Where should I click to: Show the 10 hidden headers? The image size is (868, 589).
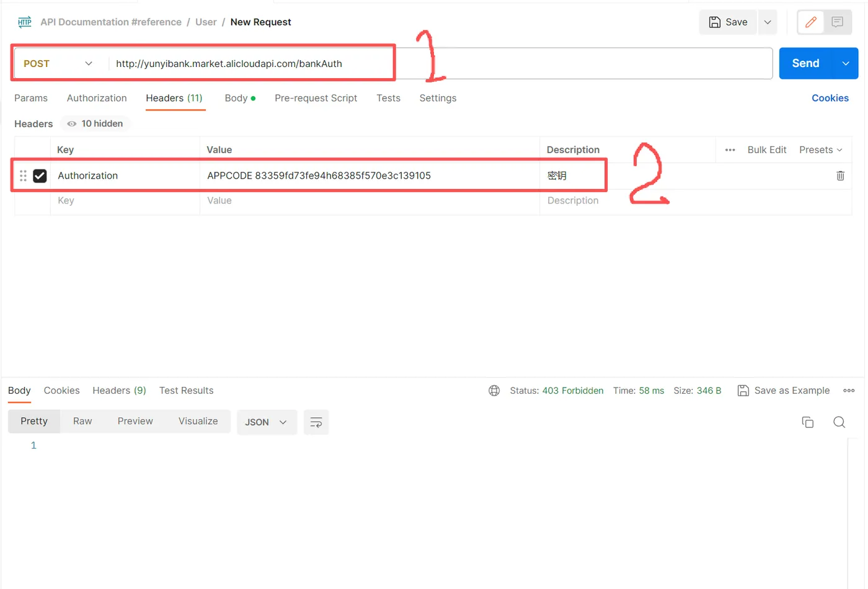[x=95, y=124]
